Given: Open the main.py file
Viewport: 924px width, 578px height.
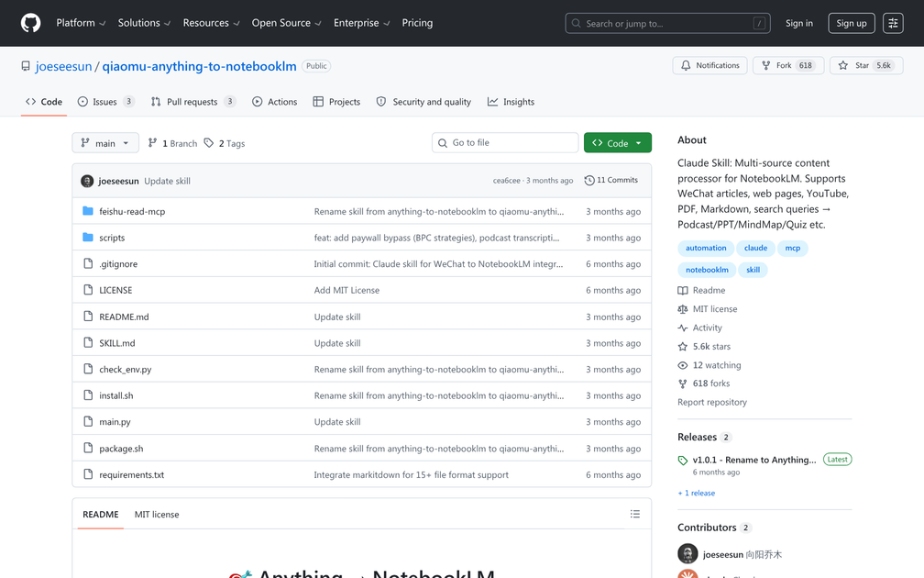Looking at the screenshot, I should coord(115,422).
